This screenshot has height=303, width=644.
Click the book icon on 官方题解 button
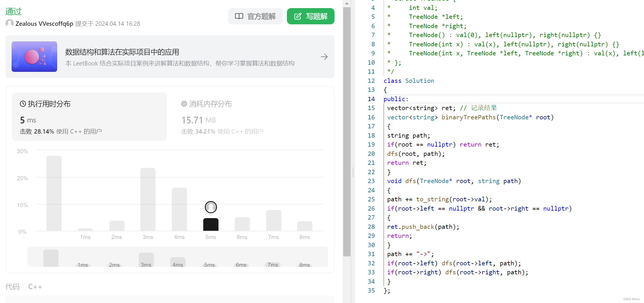pos(239,16)
